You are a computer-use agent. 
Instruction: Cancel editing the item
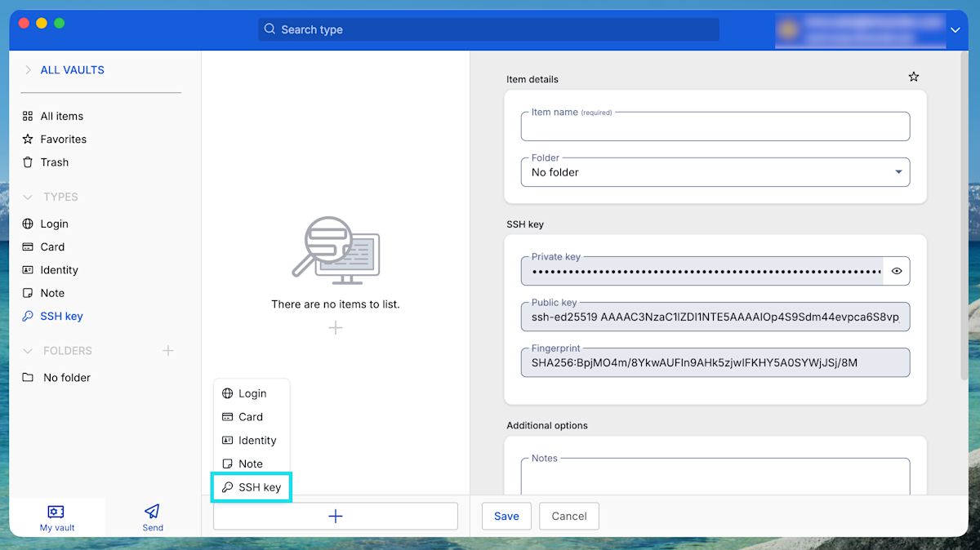point(568,516)
